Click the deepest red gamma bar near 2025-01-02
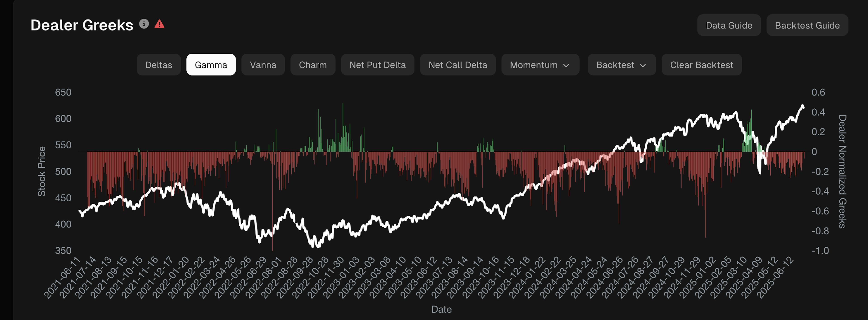Image resolution: width=868 pixels, height=320 pixels. click(x=705, y=195)
